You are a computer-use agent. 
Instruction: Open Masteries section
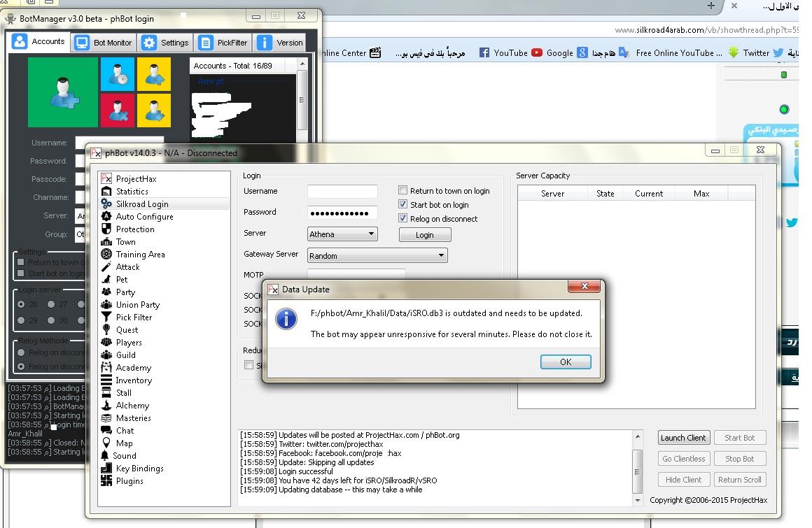[133, 418]
